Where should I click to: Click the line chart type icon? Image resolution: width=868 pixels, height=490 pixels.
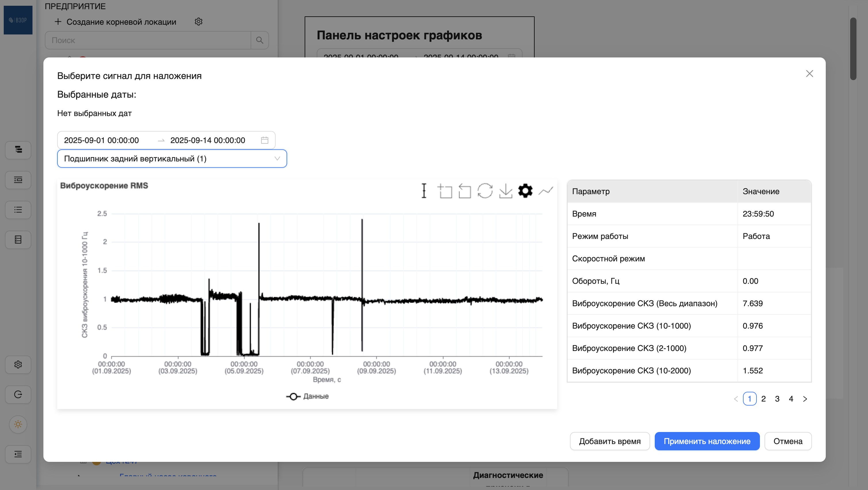click(546, 191)
